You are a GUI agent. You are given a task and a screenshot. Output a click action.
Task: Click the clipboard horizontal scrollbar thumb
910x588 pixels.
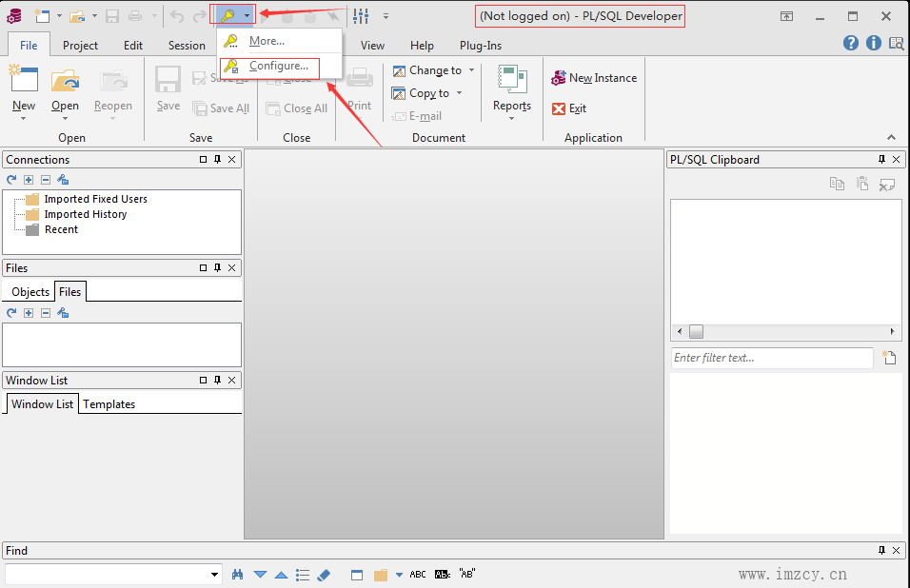(696, 332)
